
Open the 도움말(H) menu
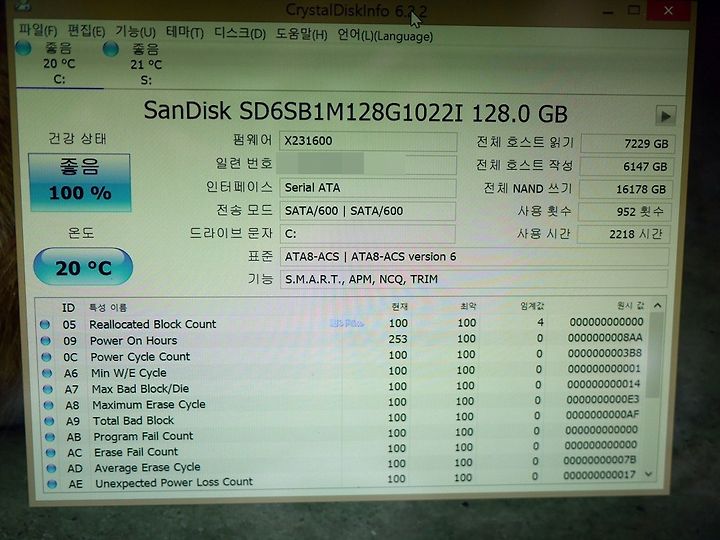coord(301,34)
